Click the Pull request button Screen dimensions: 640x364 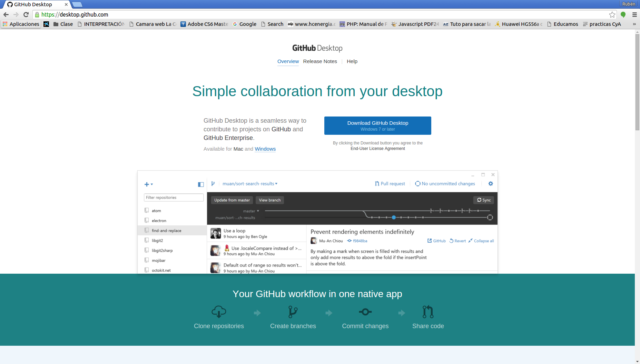click(x=390, y=184)
